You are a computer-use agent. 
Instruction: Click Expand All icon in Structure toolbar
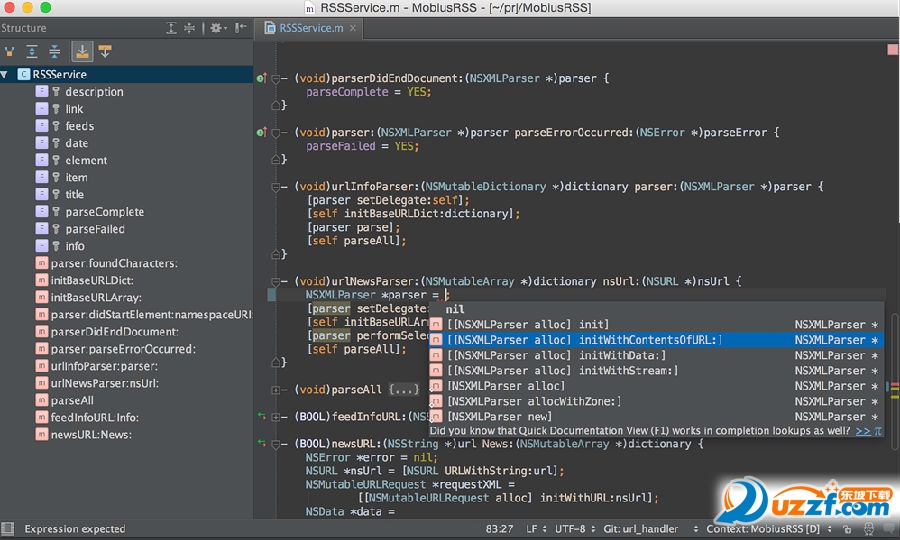pos(32,51)
